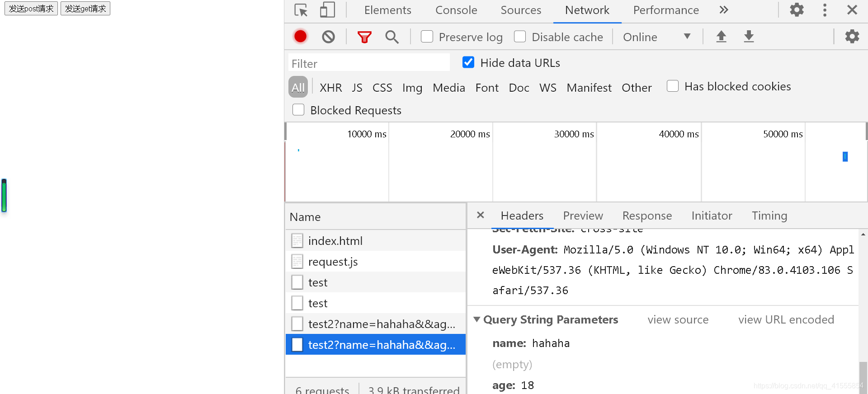The image size is (868, 394).
Task: Filter requests by Img
Action: click(x=412, y=88)
